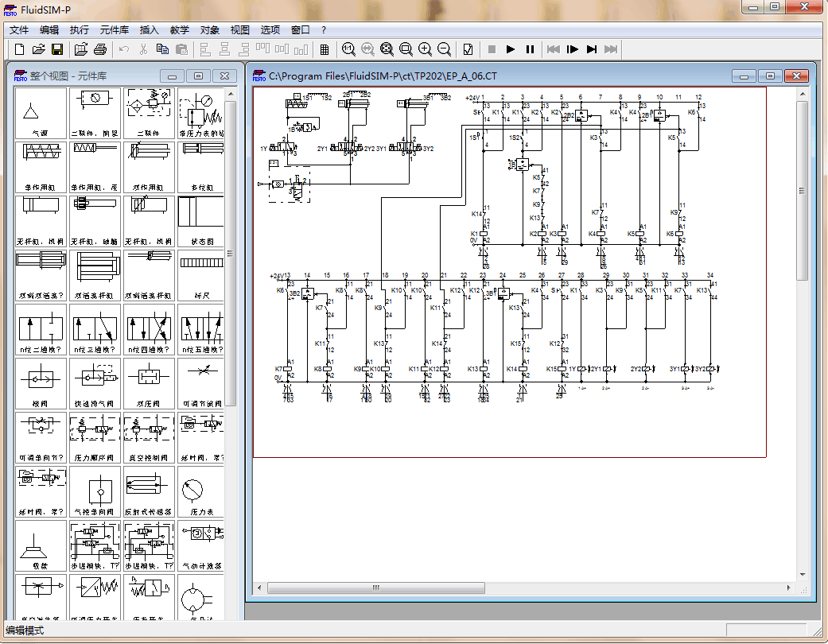Click the Print icon in toolbar

point(99,49)
